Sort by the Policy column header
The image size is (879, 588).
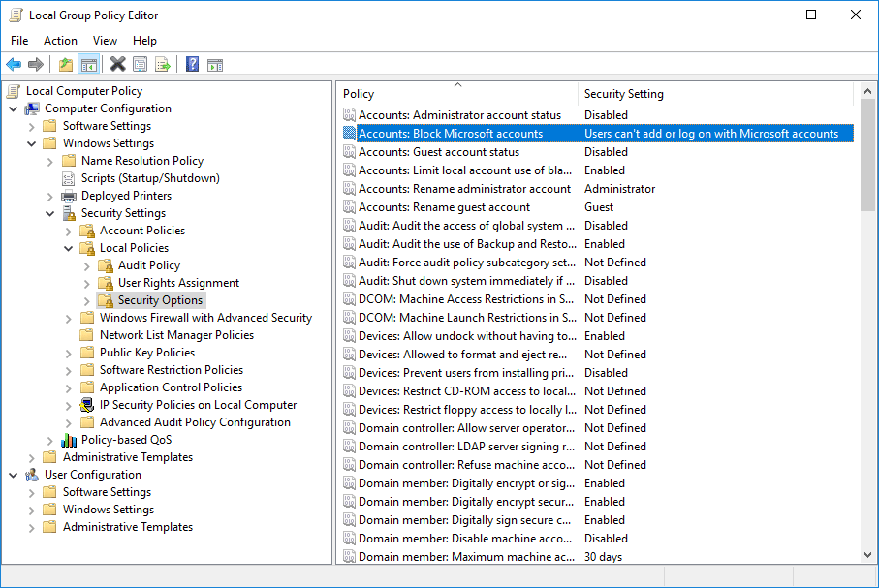457,94
